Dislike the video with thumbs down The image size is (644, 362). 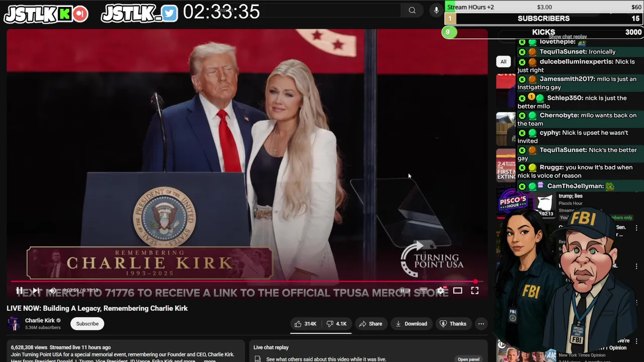tap(337, 324)
